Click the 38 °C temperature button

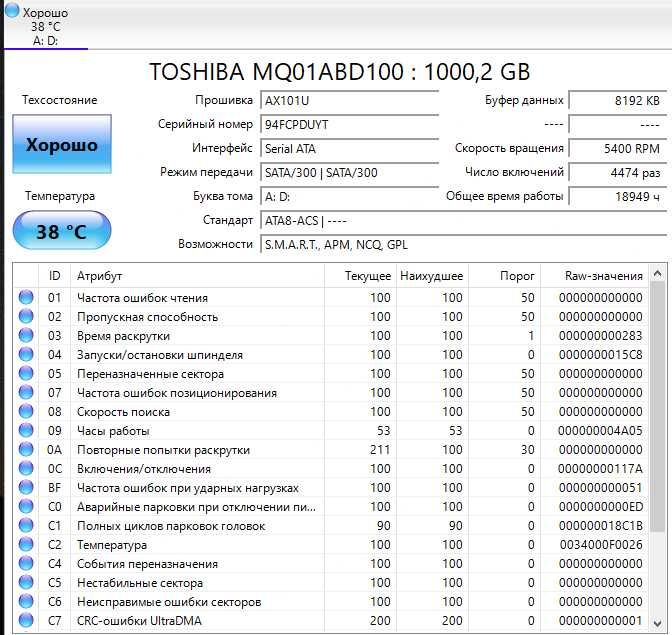point(62,231)
